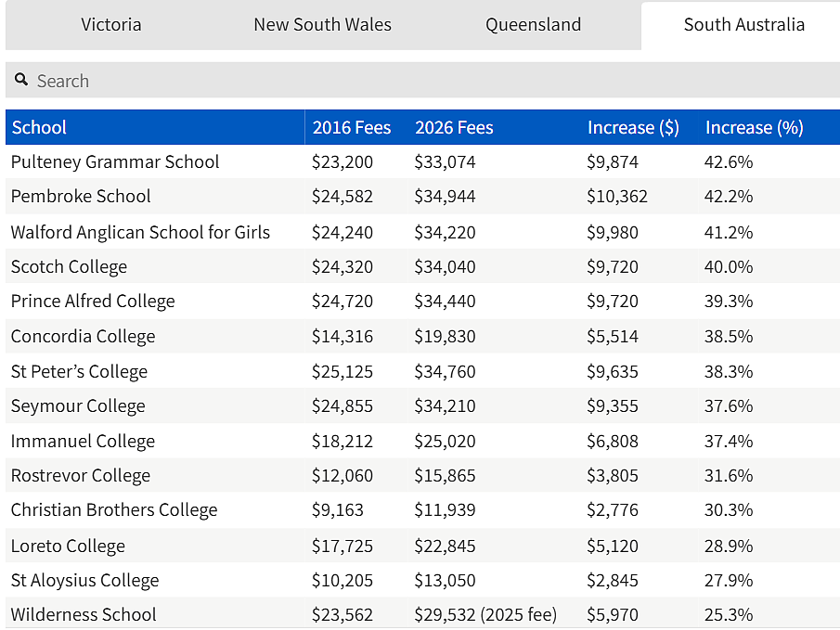Click the Seymour College name

tap(78, 406)
